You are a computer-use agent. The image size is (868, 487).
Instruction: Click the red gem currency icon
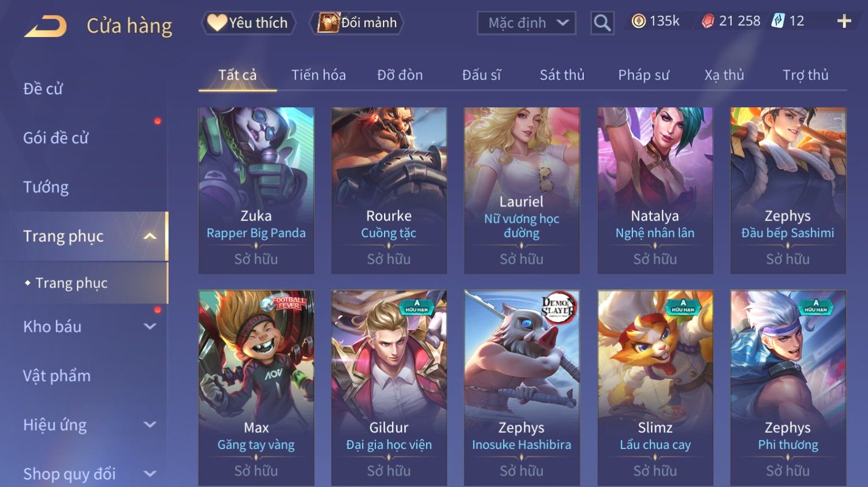tap(707, 21)
